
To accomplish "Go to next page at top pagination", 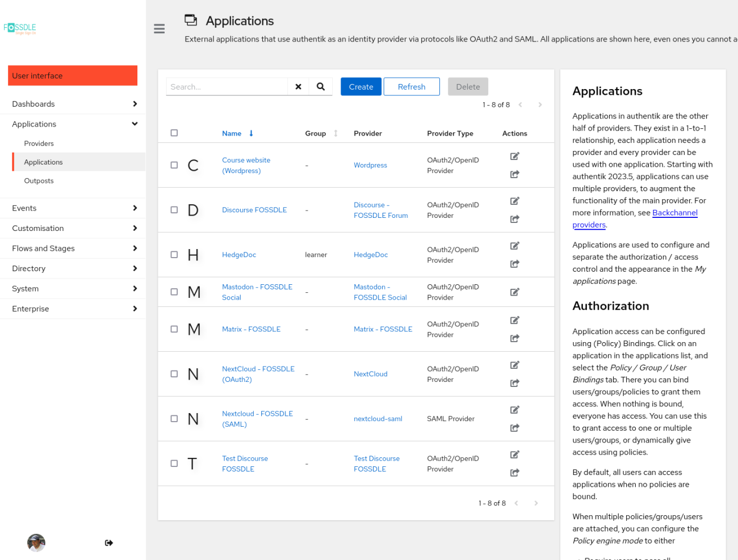I will pos(540,105).
